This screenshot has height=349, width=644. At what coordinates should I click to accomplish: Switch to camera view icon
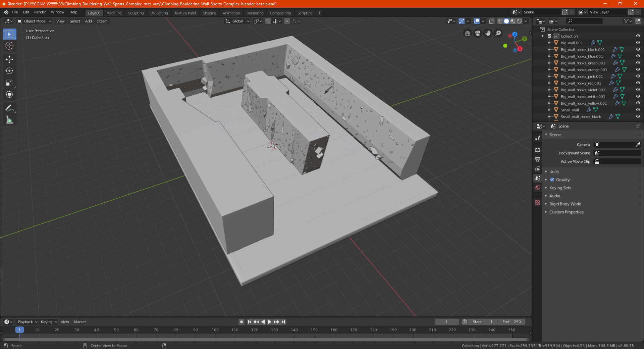point(478,33)
